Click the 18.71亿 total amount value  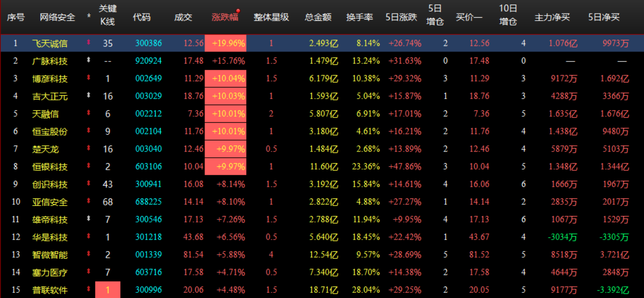point(323,290)
